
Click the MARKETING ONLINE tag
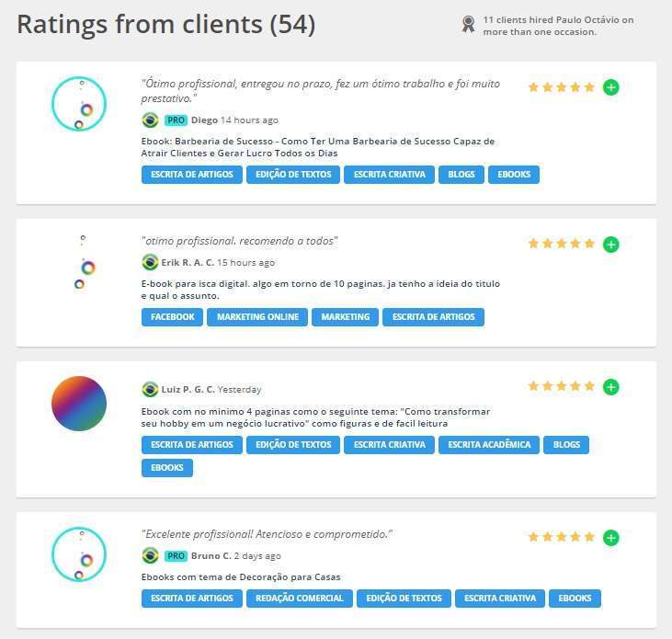pos(257,317)
